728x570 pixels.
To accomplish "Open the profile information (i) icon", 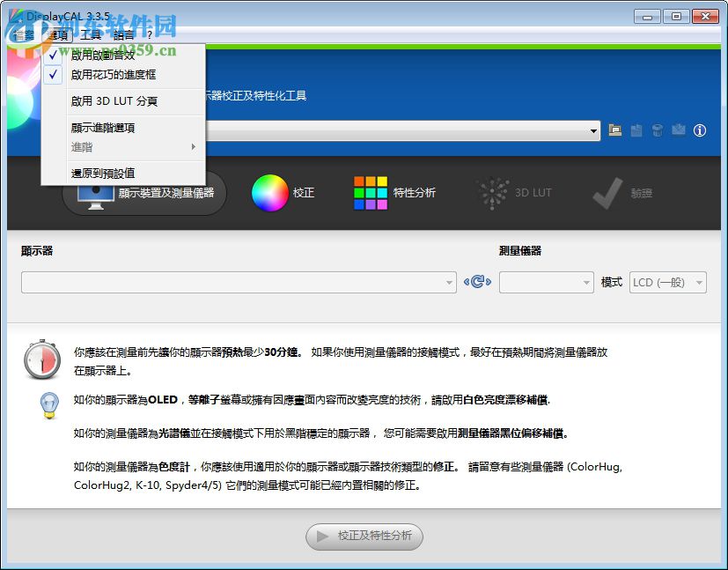I will [x=698, y=129].
